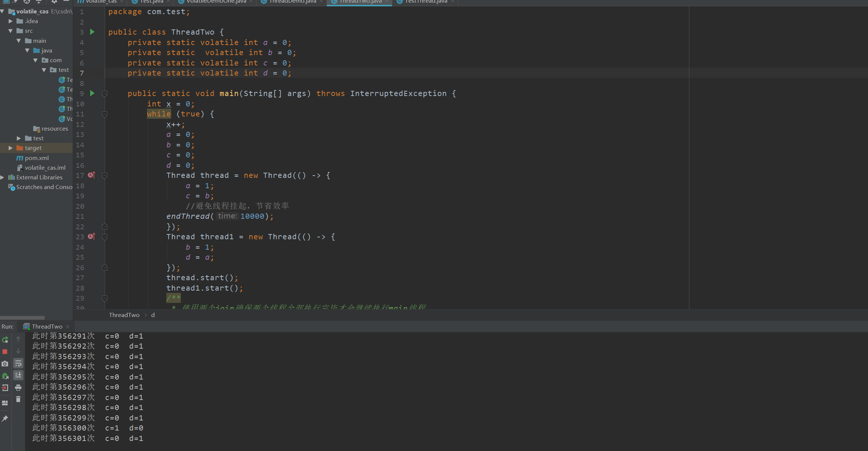Click the console Print icon
Viewport: 868px width, 451px height.
click(x=18, y=388)
